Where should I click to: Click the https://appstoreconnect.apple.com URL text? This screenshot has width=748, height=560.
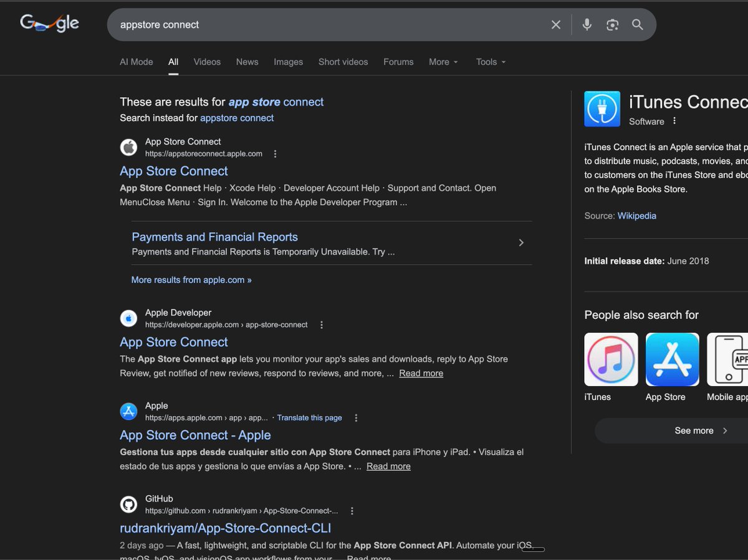tap(204, 154)
